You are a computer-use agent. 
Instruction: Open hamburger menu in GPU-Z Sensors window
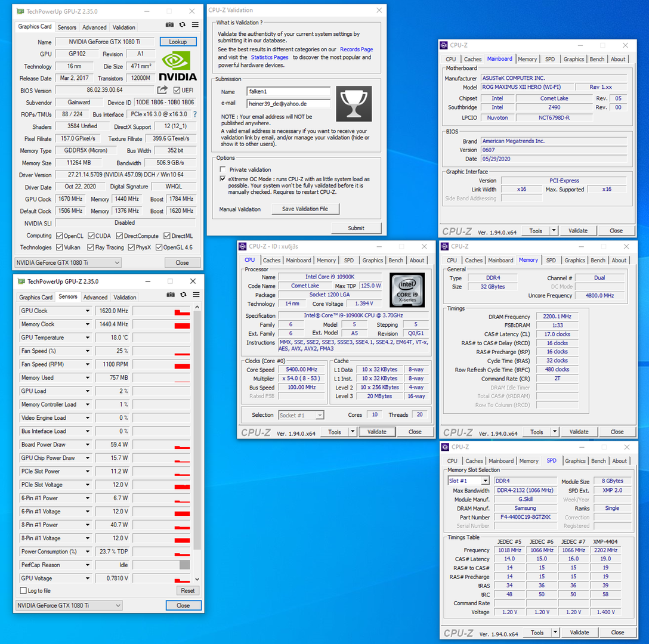pyautogui.click(x=196, y=295)
